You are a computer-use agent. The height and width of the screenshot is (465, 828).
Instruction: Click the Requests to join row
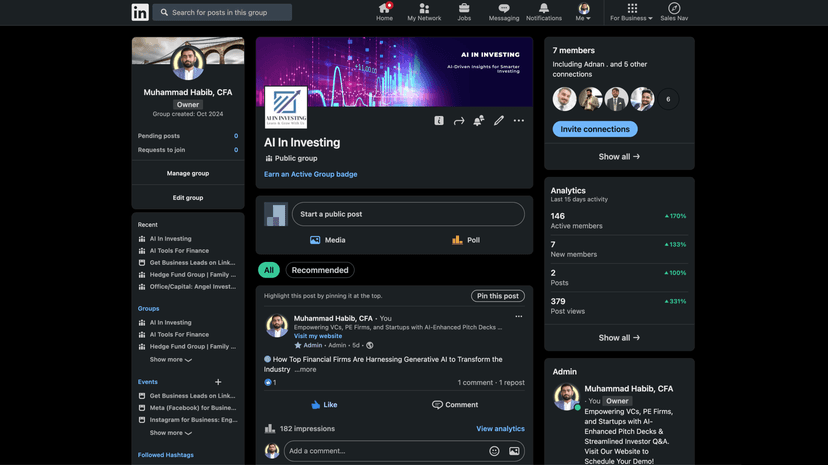click(188, 150)
